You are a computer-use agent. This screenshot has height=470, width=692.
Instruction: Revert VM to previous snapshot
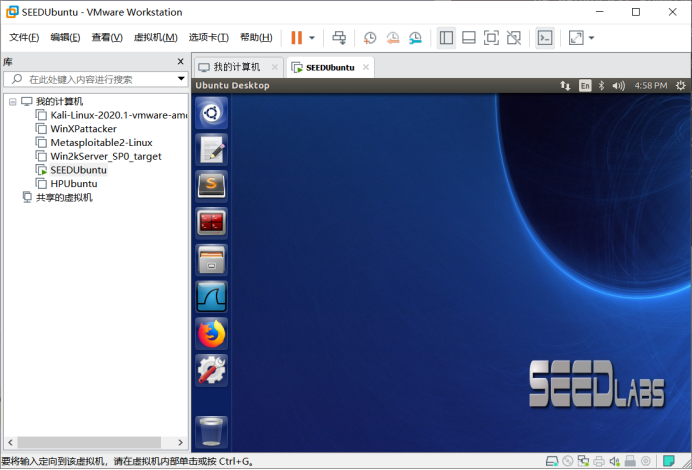392,38
